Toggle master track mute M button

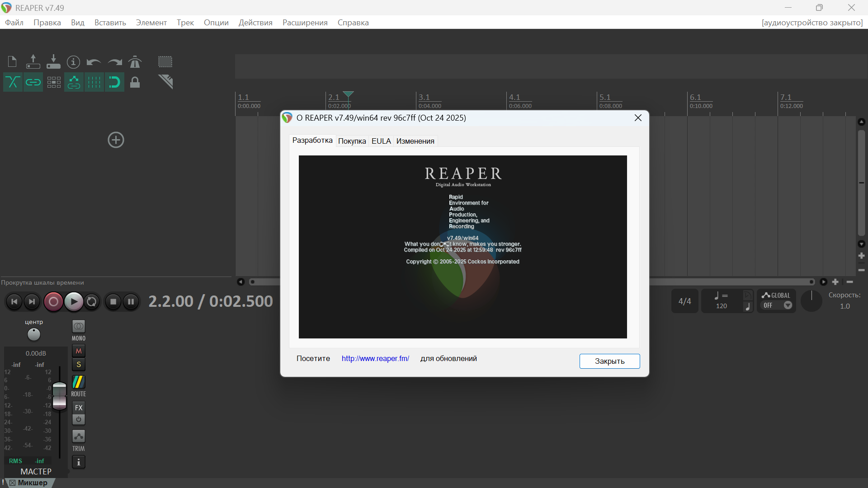[79, 351]
